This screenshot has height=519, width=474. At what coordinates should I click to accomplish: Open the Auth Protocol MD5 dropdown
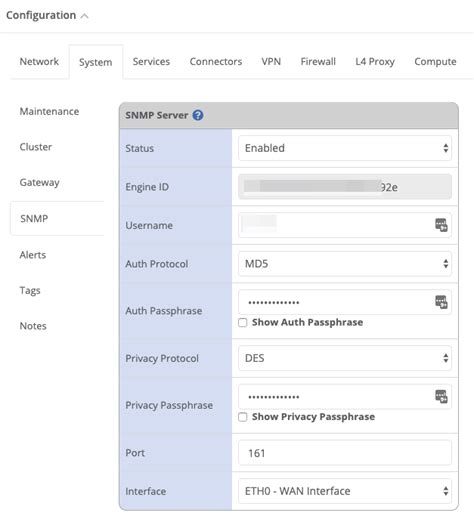[345, 264]
